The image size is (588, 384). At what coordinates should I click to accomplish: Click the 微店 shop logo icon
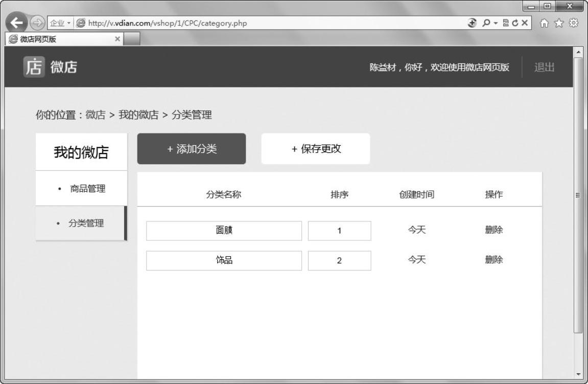point(34,67)
